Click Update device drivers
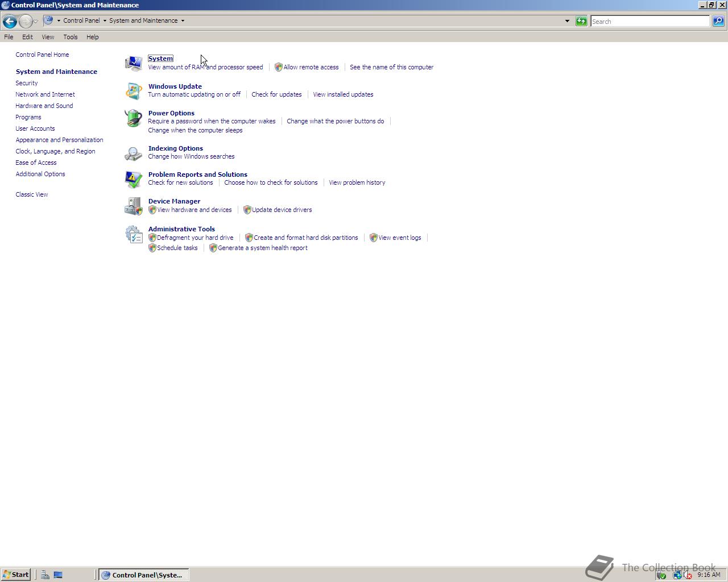728x582 pixels. (282, 210)
